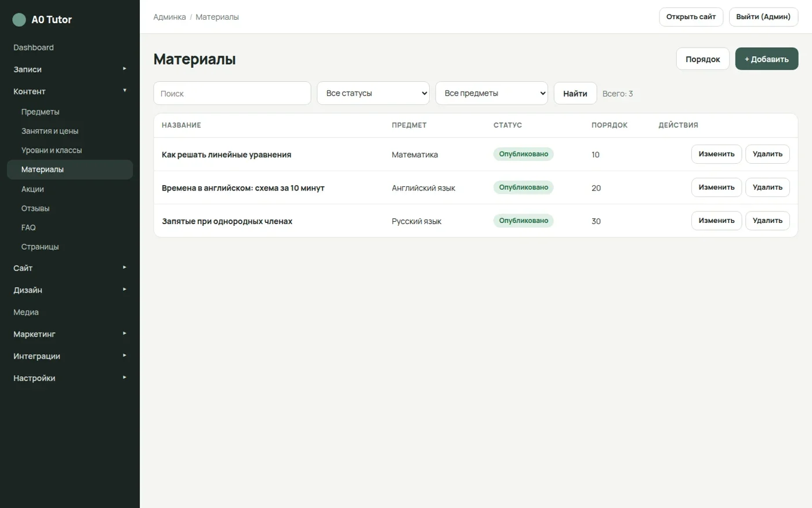The width and height of the screenshot is (812, 508).
Task: Delete the English tenses material
Action: [x=767, y=188]
